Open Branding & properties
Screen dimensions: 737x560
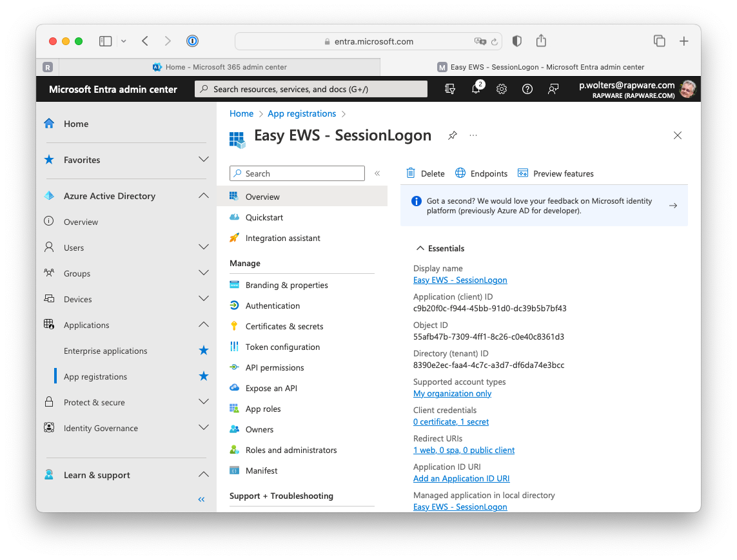287,285
